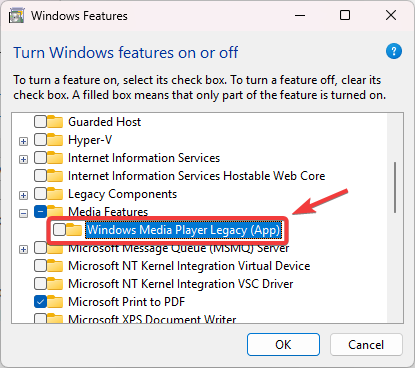The image size is (415, 368).
Task: Select the Microsoft Print to PDF label
Action: click(x=126, y=302)
